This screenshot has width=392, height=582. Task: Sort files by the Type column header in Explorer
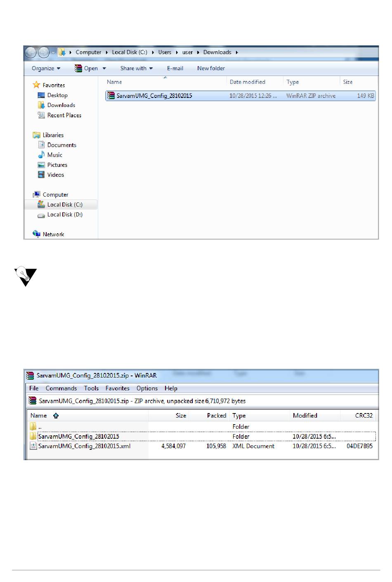(293, 82)
